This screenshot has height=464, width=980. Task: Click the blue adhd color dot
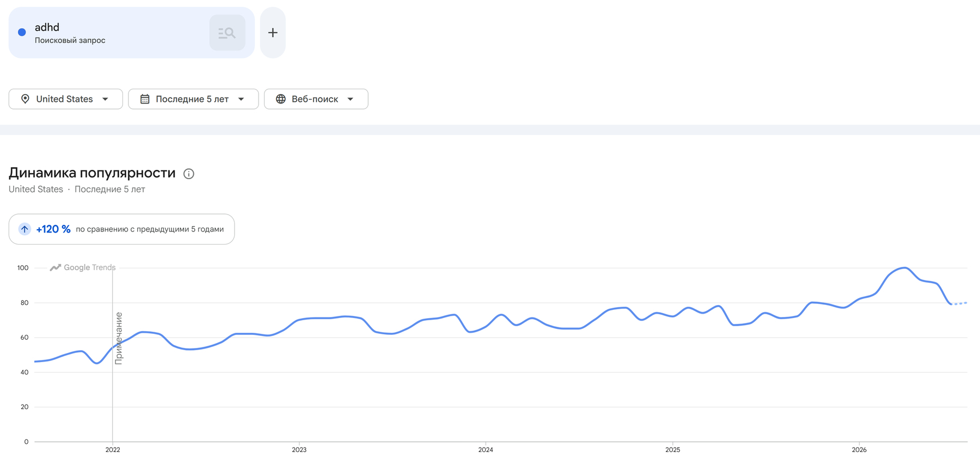pos(22,33)
